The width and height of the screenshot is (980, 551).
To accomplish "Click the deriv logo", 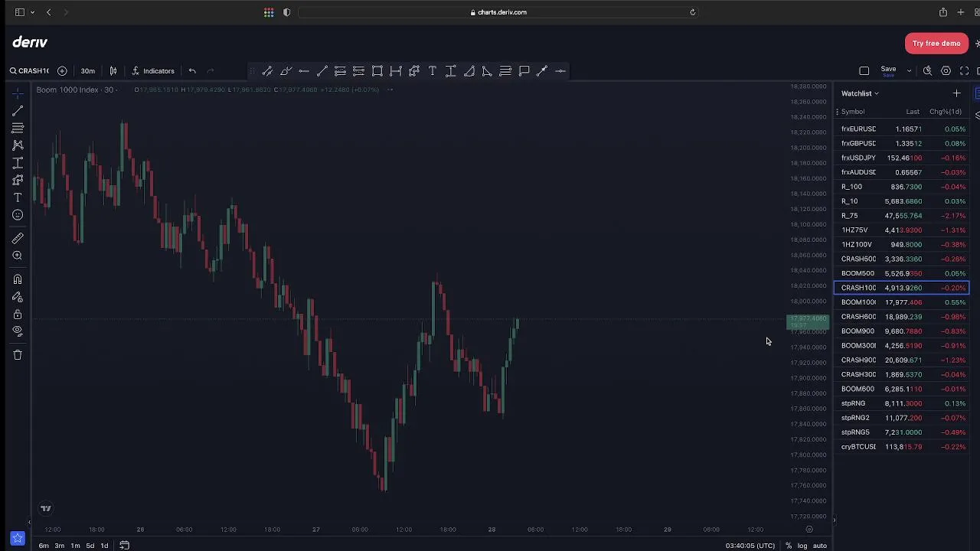I will pyautogui.click(x=30, y=43).
